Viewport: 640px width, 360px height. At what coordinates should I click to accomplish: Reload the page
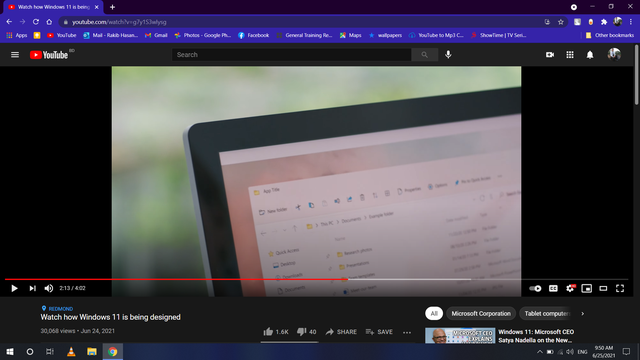(x=36, y=22)
